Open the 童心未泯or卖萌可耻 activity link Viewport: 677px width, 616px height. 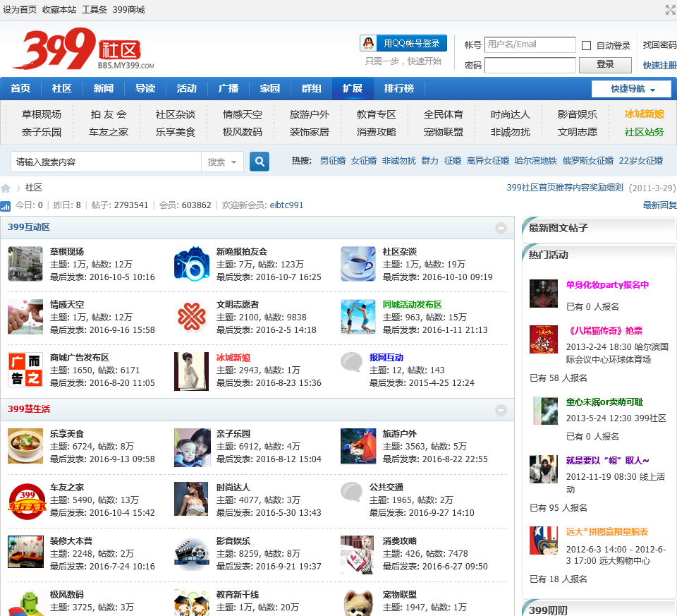604,402
